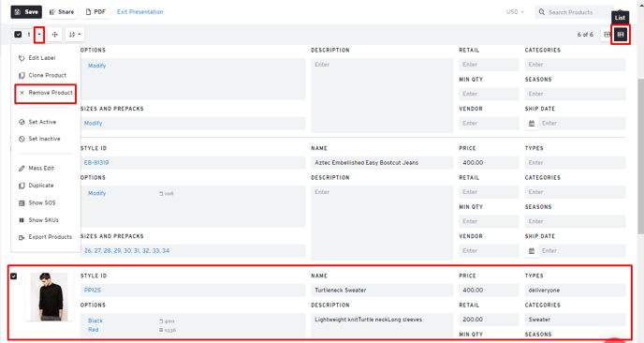Open the USD currency dropdown
The image size is (644, 343).
[x=515, y=12]
